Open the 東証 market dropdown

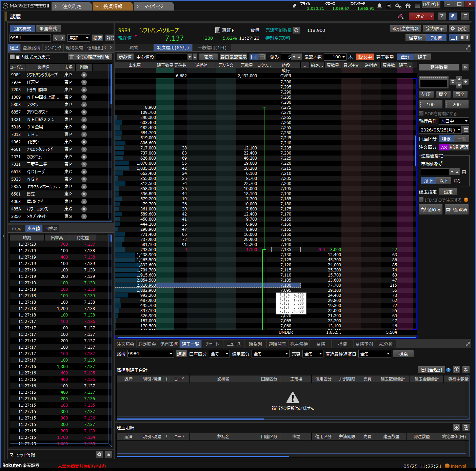click(x=79, y=38)
